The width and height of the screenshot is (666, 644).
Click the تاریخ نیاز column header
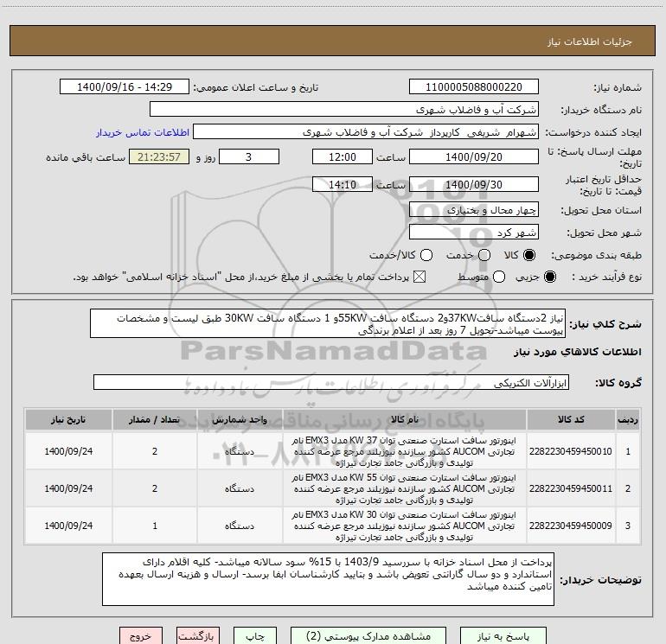pos(68,419)
